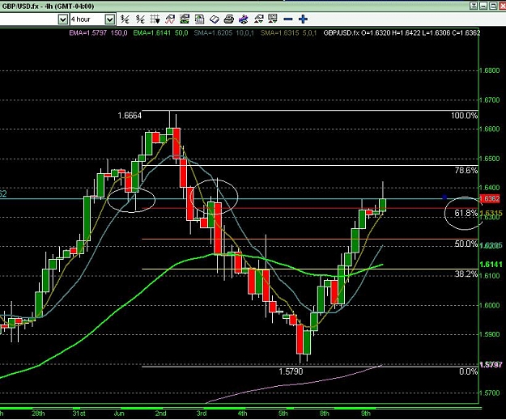Click the 4th date label on time axis

click(242, 414)
